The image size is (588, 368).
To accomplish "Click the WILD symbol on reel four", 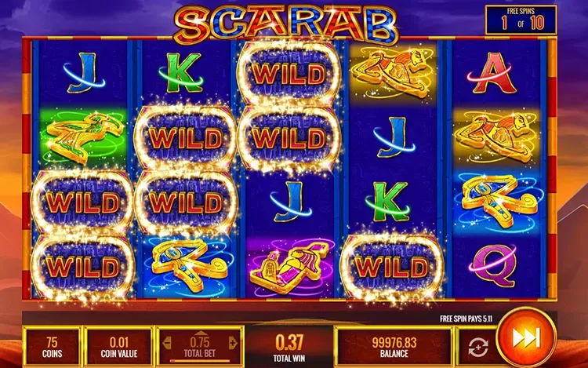I will pos(391,268).
